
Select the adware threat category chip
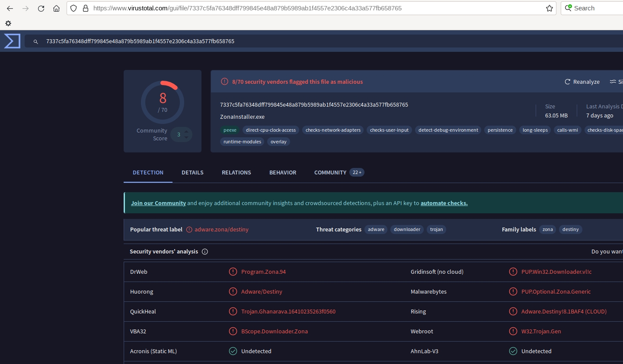pyautogui.click(x=376, y=229)
